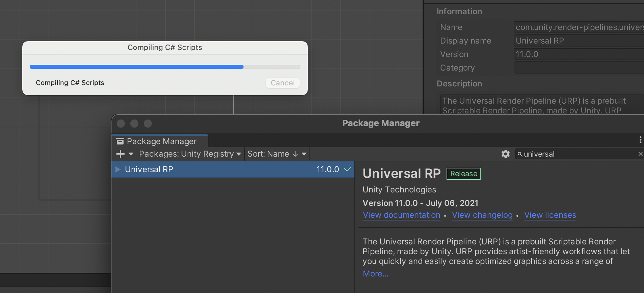Click the Release tag badge
This screenshot has height=293, width=644.
coord(463,174)
